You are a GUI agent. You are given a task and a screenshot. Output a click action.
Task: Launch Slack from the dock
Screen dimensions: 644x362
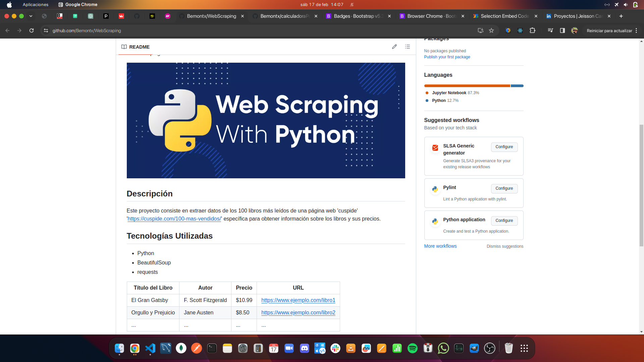pos(335,348)
